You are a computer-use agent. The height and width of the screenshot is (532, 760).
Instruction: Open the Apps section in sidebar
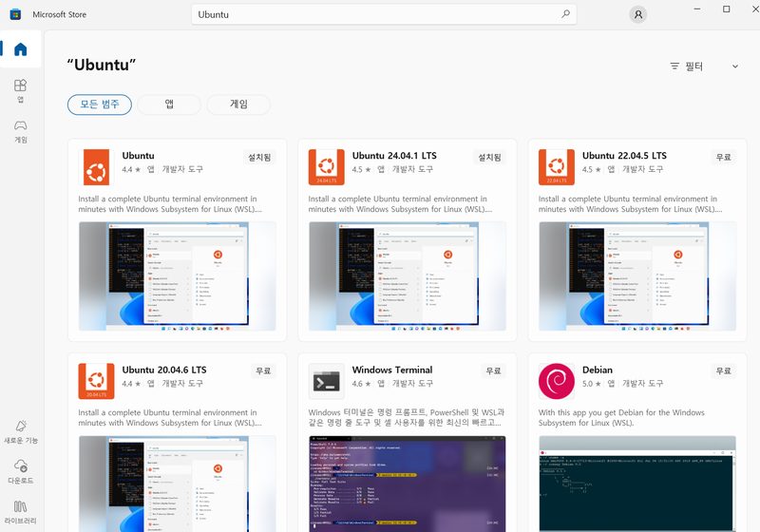[20, 90]
